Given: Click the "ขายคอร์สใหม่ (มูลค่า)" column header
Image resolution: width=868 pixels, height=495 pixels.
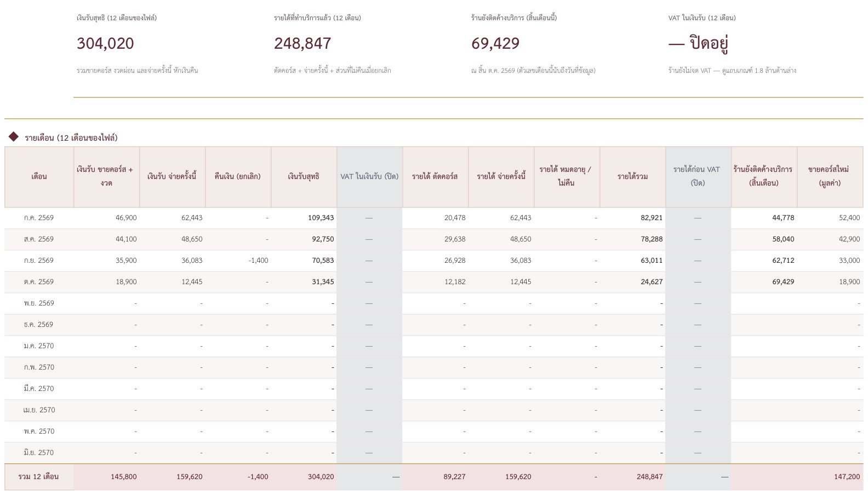Looking at the screenshot, I should pyautogui.click(x=830, y=176).
